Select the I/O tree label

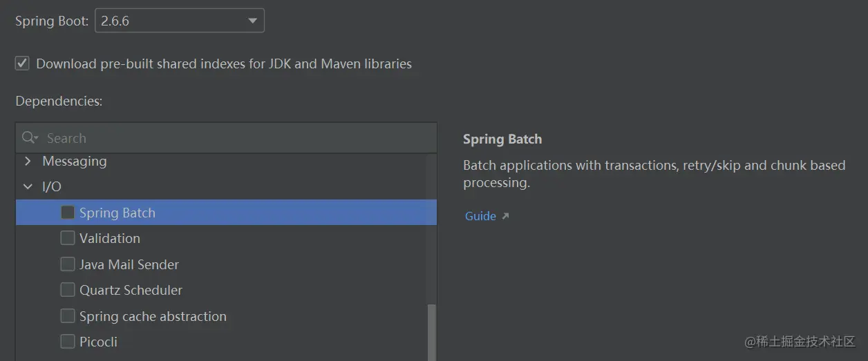click(52, 186)
